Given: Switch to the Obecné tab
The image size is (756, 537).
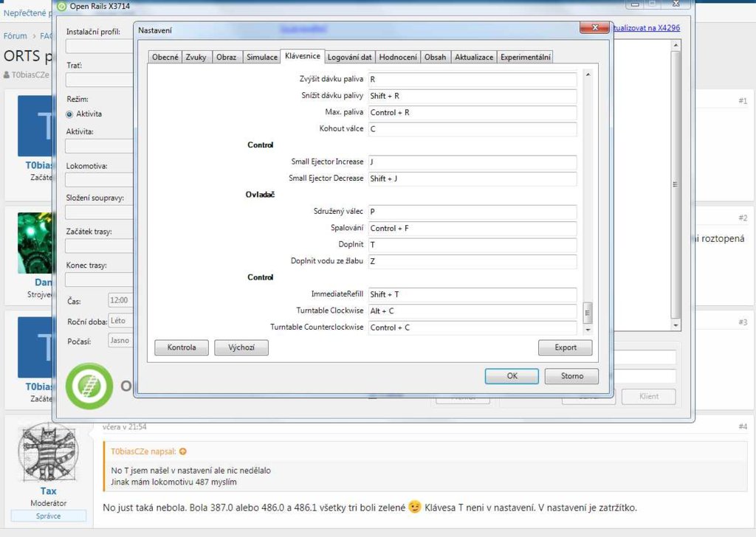Looking at the screenshot, I should [x=165, y=57].
